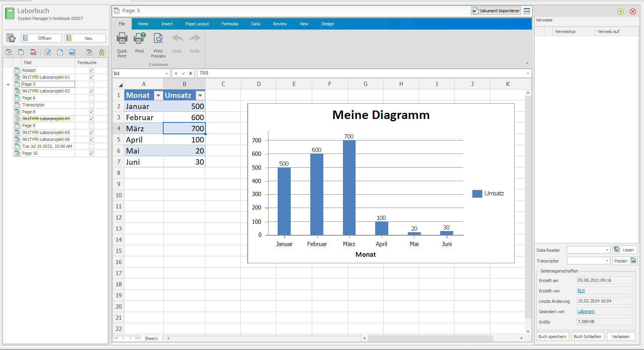The height and width of the screenshot is (350, 644).
Task: Click the add new sheet plus button
Action: (168, 338)
